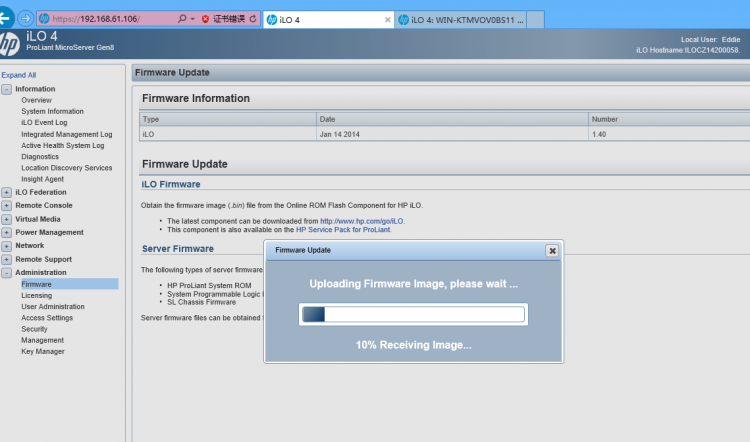This screenshot has height=442, width=750.
Task: Click the HP logo in the header
Action: click(9, 44)
